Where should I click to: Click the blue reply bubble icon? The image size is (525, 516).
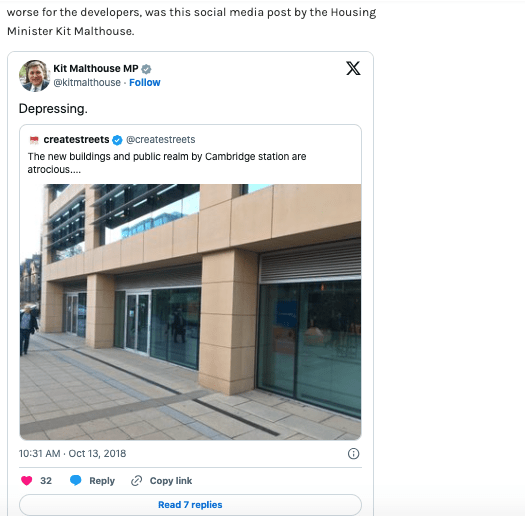pos(76,481)
